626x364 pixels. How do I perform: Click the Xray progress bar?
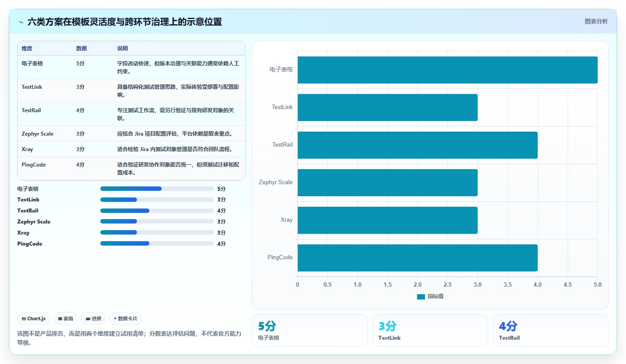tap(157, 232)
